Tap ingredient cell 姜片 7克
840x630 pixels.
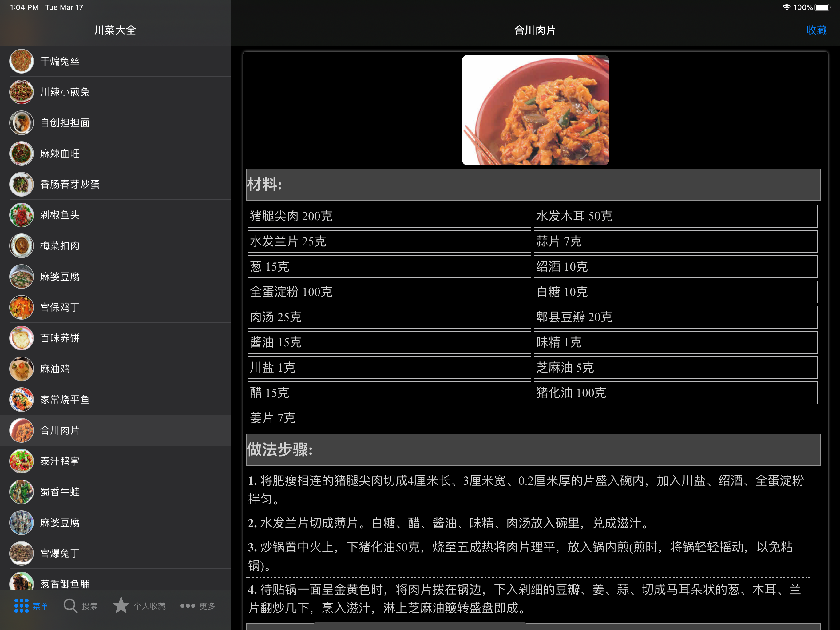point(389,418)
